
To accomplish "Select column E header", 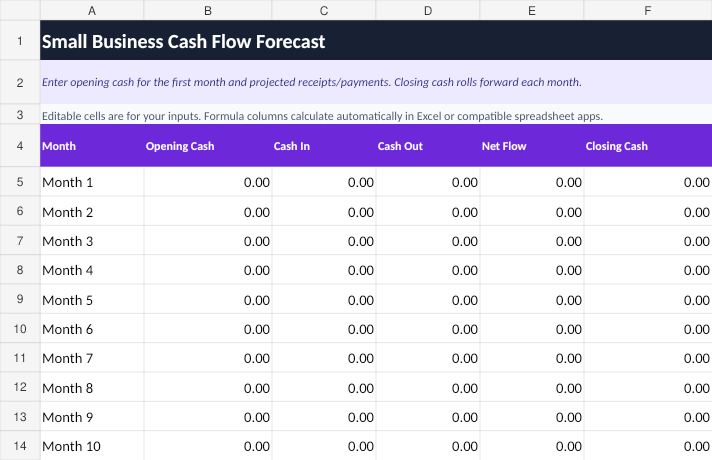I will (x=532, y=10).
